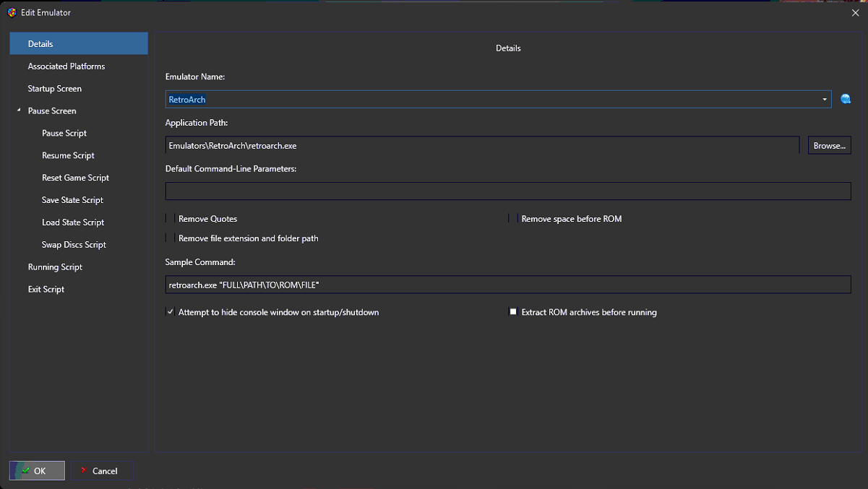Click the Details heading text
The width and height of the screenshot is (868, 489).
pos(508,48)
